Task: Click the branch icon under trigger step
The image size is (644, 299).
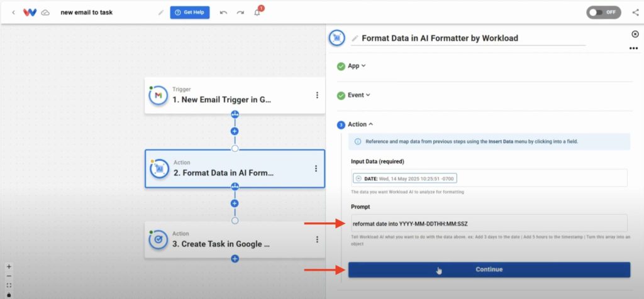Action: pyautogui.click(x=235, y=114)
